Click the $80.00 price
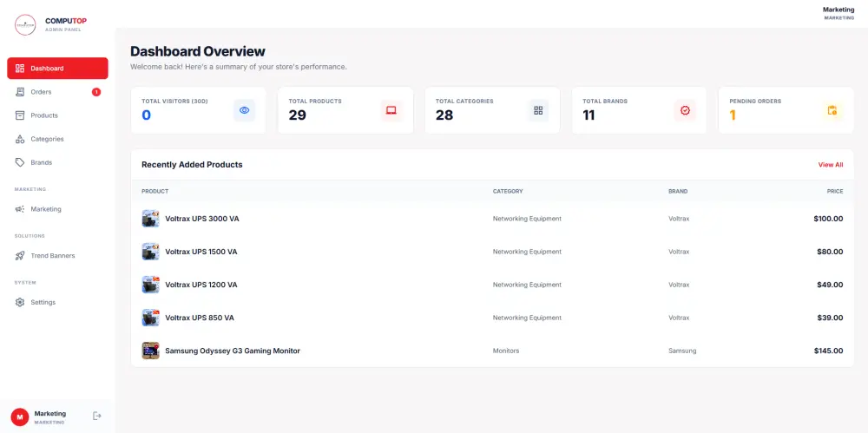The image size is (868, 433). [x=830, y=252]
